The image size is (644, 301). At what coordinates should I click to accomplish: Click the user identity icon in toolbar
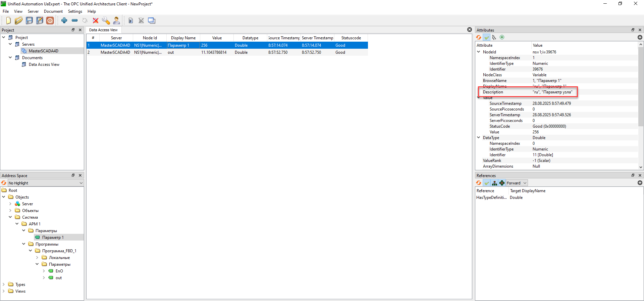(116, 20)
